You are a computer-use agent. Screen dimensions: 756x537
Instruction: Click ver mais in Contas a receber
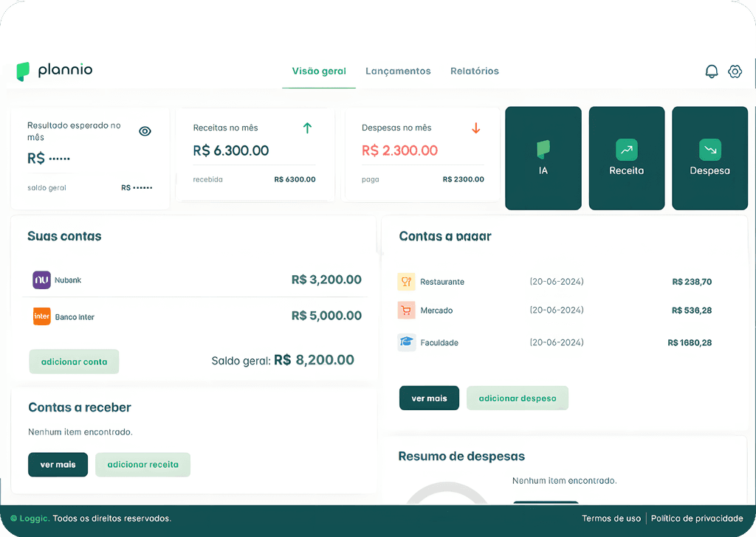[x=58, y=465]
